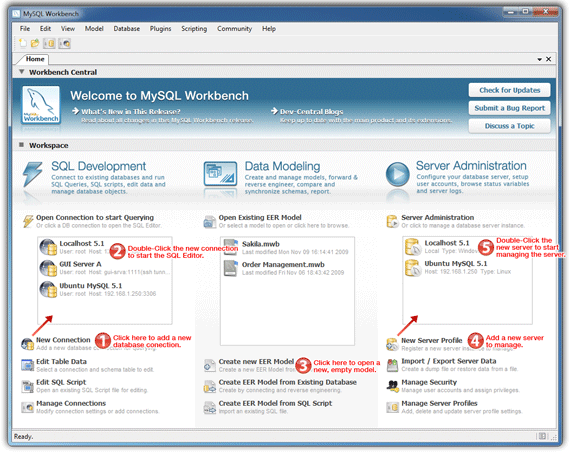Collapse the Workbench Central section triangle
The image size is (570, 455).
point(21,72)
